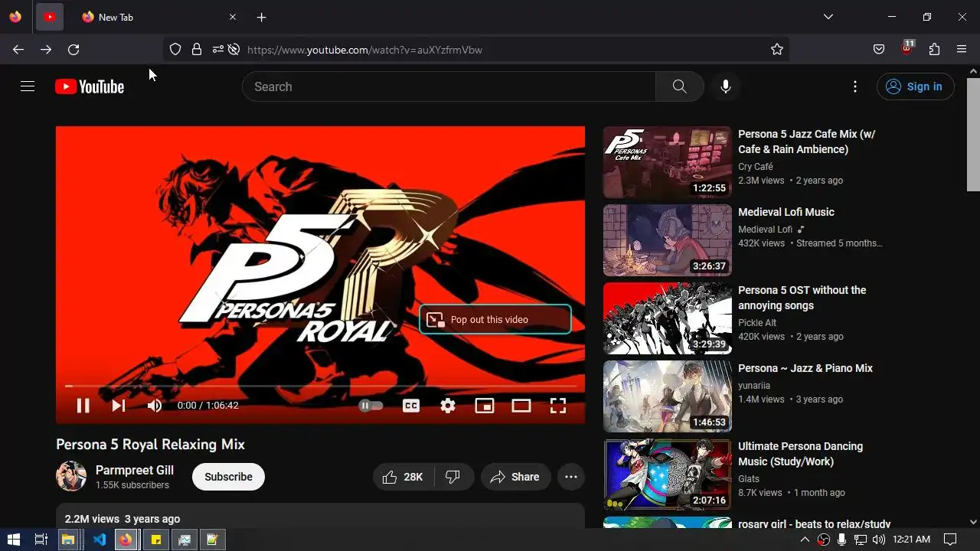Turn on closed captions

point(411,406)
